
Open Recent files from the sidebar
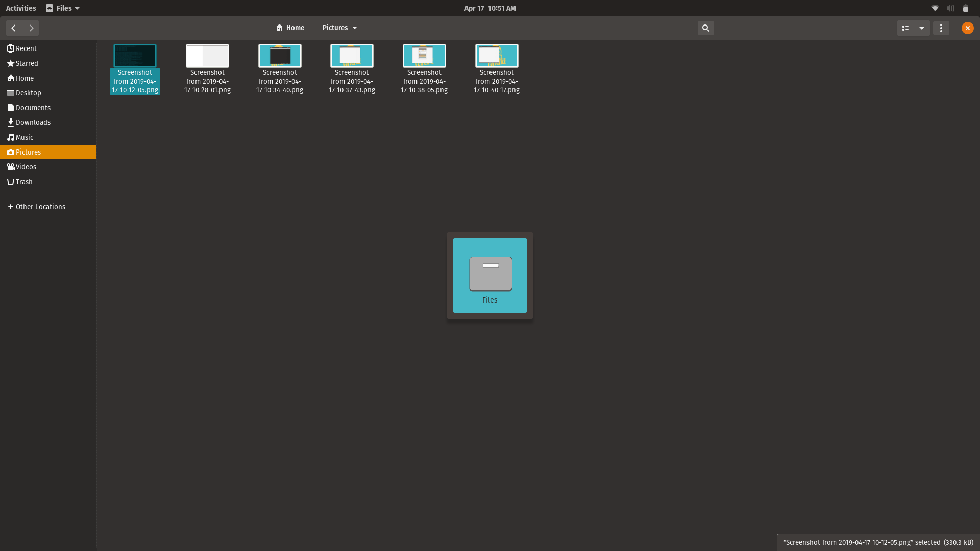[x=26, y=48]
